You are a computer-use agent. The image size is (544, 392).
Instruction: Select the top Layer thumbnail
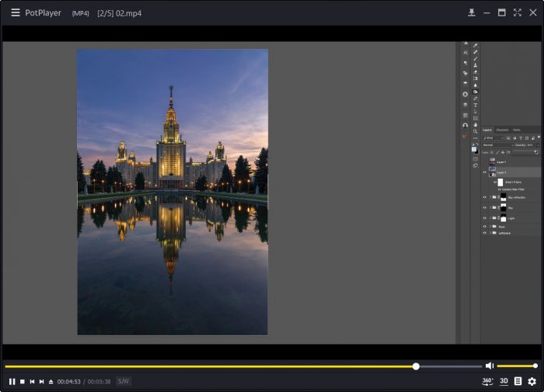492,162
